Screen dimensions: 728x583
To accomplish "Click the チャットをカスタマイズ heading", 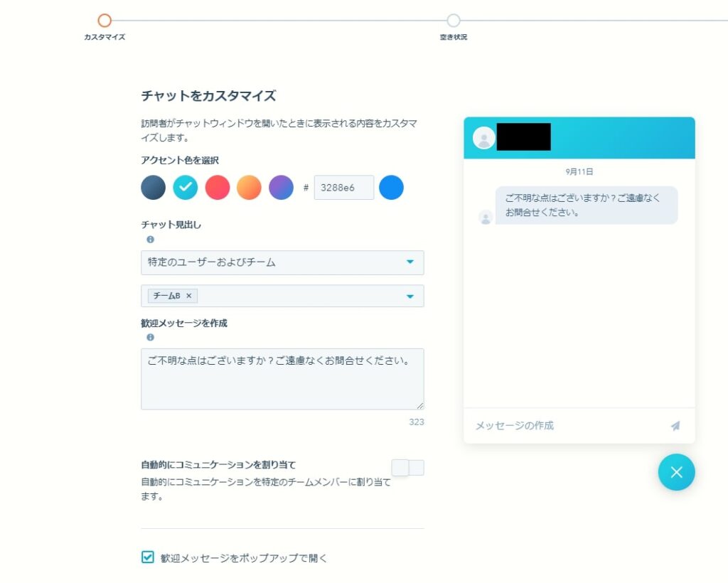I will (208, 96).
